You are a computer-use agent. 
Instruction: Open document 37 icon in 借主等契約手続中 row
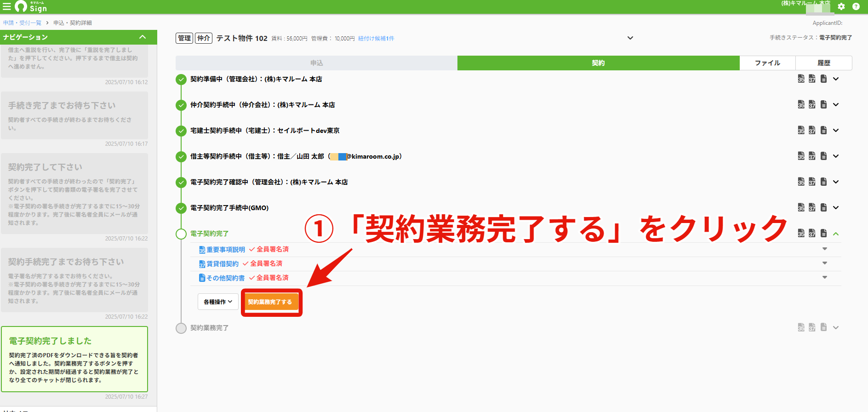tap(812, 156)
